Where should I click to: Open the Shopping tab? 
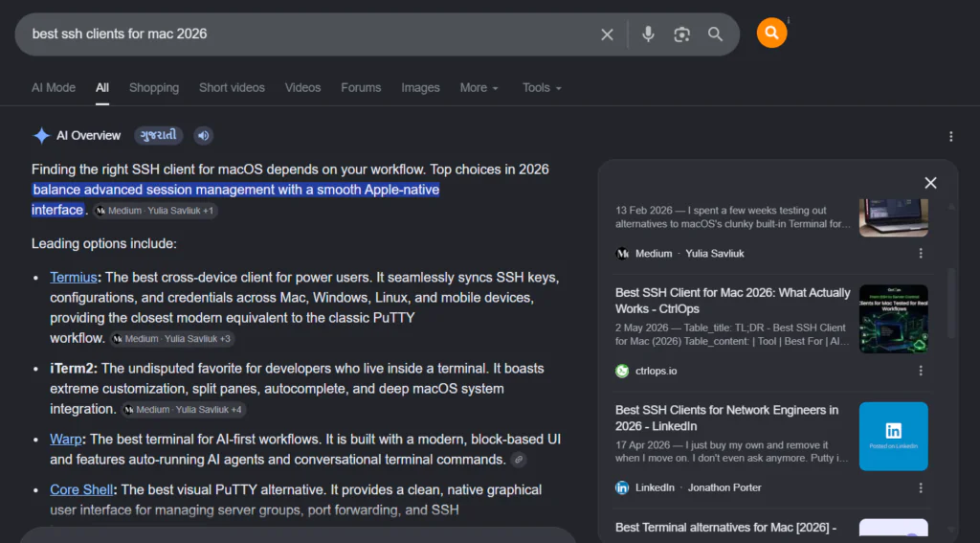154,88
